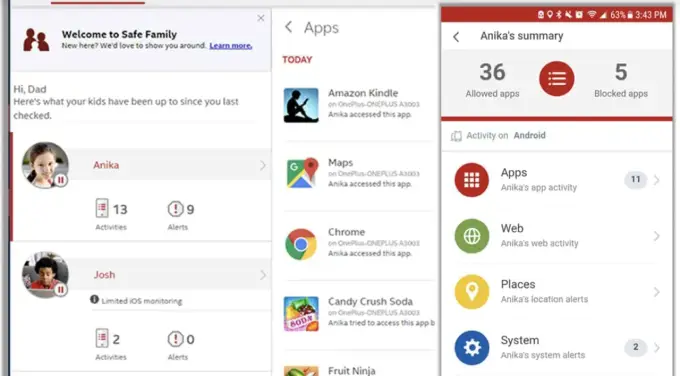
Task: Expand Josh's row chevron
Action: pos(262,275)
